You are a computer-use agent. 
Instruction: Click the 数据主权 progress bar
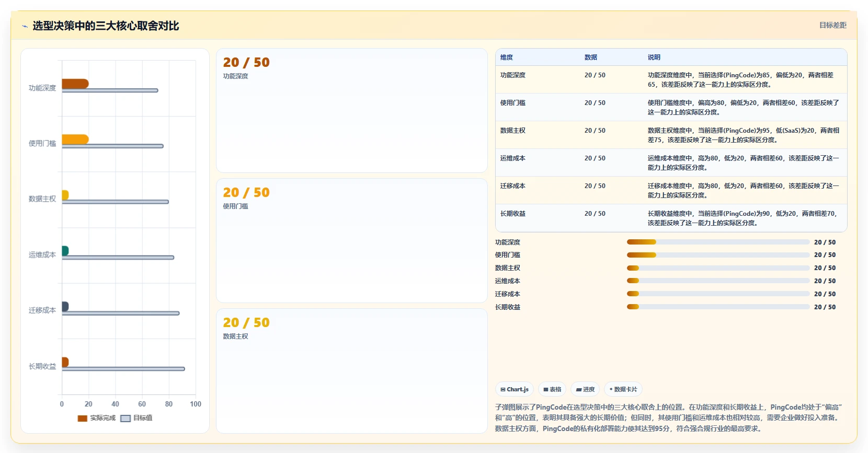[718, 268]
